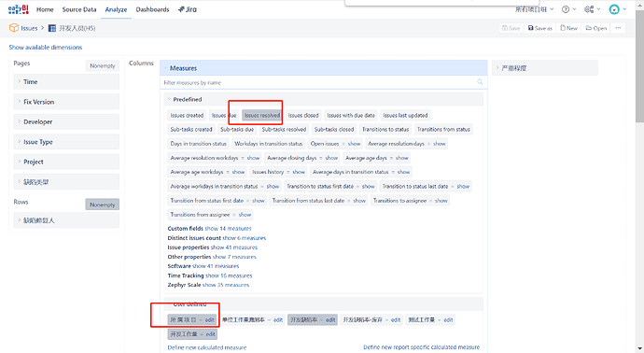
Task: Click the Save button
Action: point(511,28)
